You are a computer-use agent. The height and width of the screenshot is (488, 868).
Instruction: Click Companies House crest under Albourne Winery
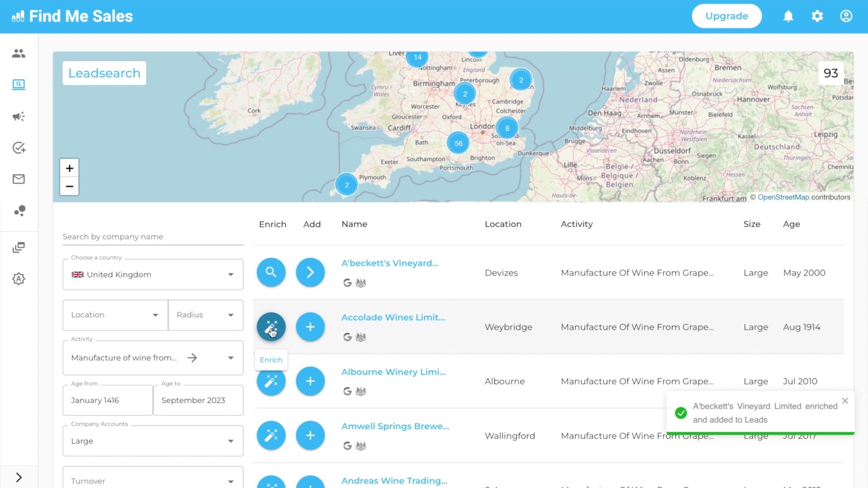point(361,391)
